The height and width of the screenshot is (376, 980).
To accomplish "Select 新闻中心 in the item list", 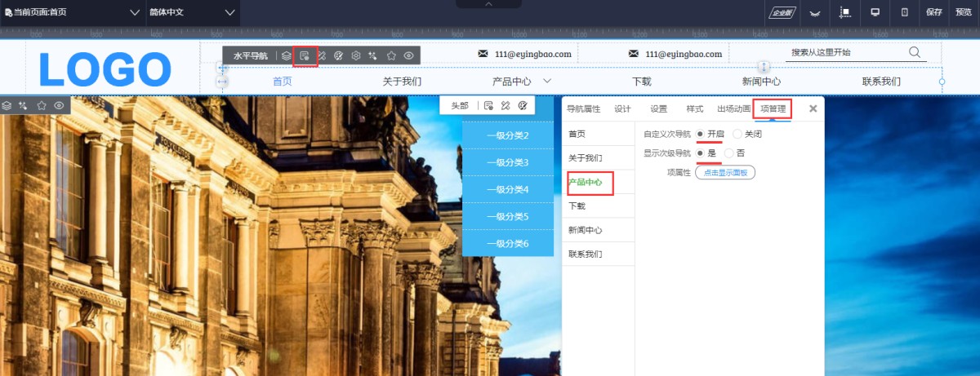I will coord(599,230).
